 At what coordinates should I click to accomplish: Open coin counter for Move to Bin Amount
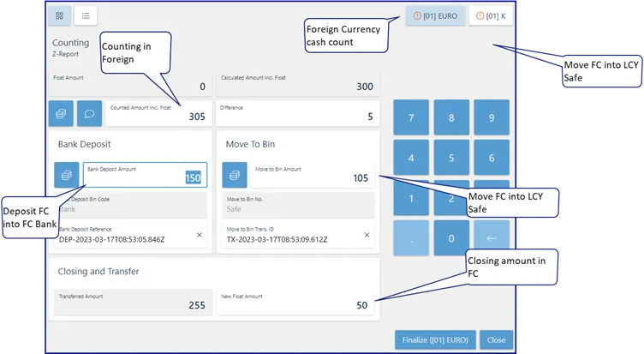tap(235, 175)
